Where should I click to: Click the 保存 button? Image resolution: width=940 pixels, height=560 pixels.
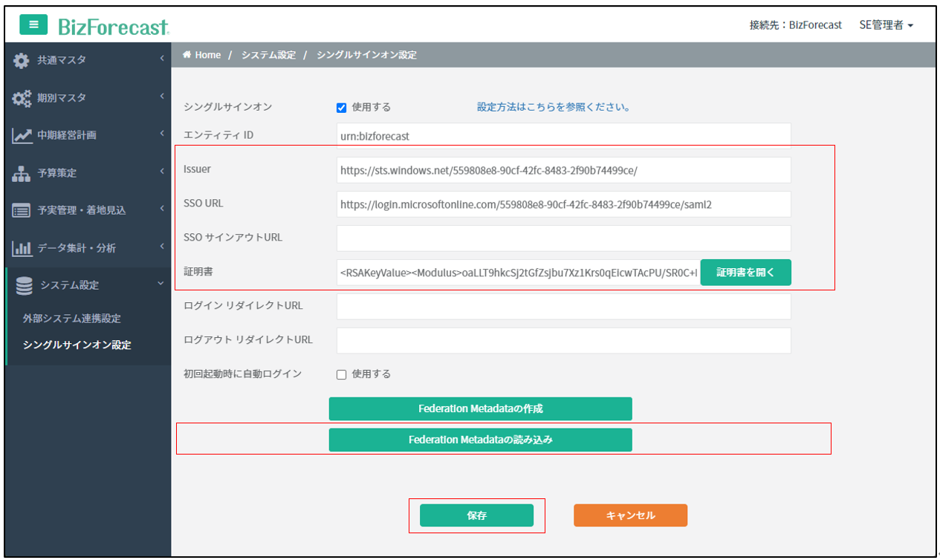tap(476, 515)
